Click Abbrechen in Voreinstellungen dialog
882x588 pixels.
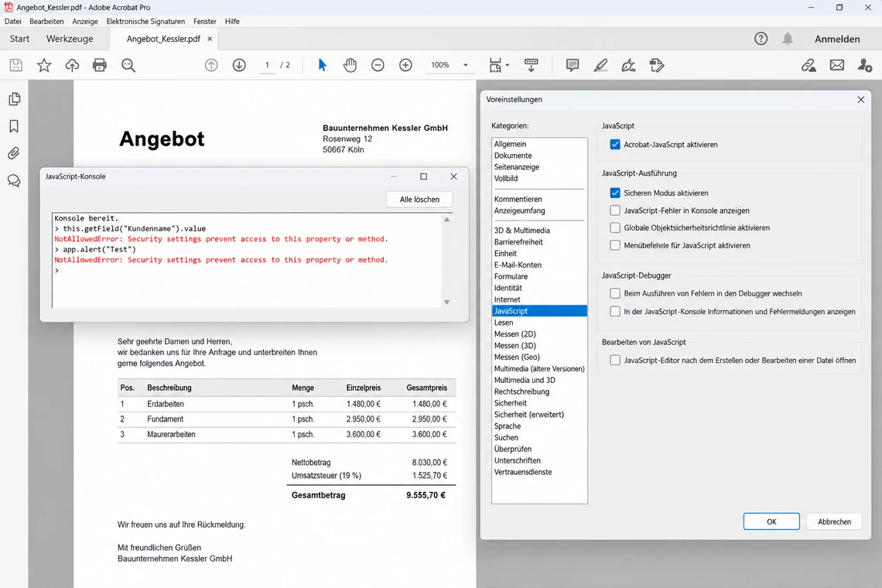834,521
